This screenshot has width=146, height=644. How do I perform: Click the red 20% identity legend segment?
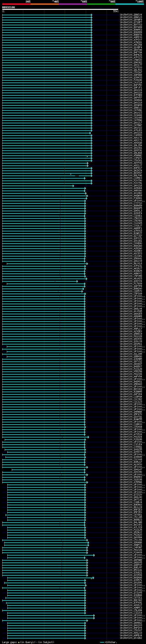point(16,4)
